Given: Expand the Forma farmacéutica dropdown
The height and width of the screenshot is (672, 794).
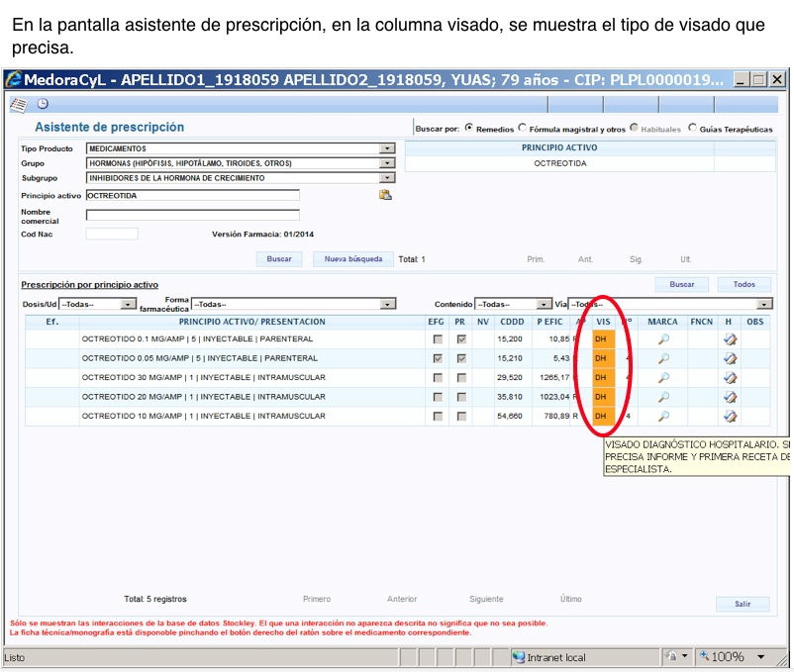Looking at the screenshot, I should click(x=387, y=304).
